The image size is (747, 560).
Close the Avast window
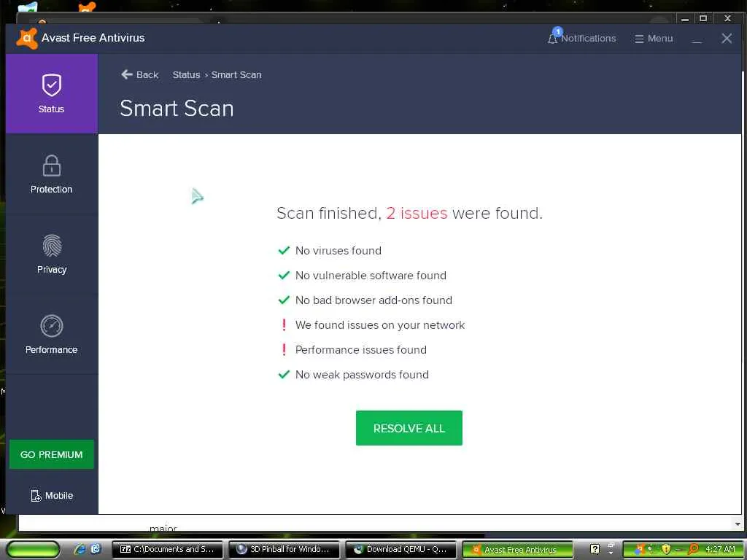[x=727, y=38]
